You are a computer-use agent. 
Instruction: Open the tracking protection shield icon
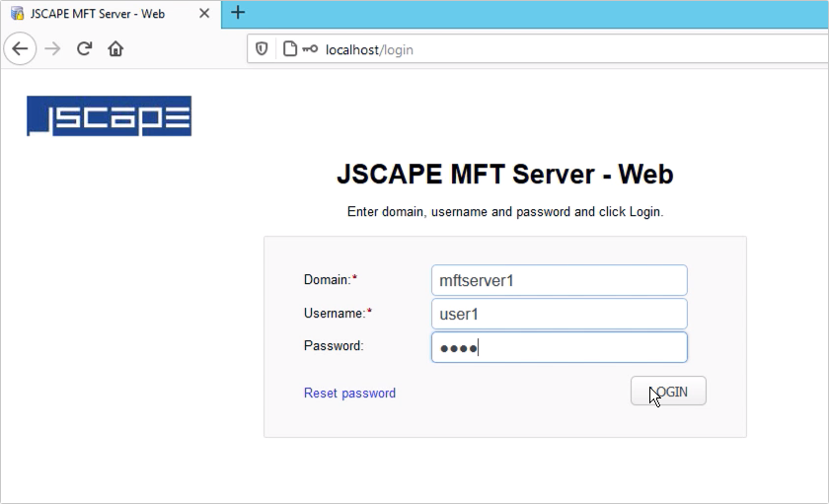(x=263, y=48)
